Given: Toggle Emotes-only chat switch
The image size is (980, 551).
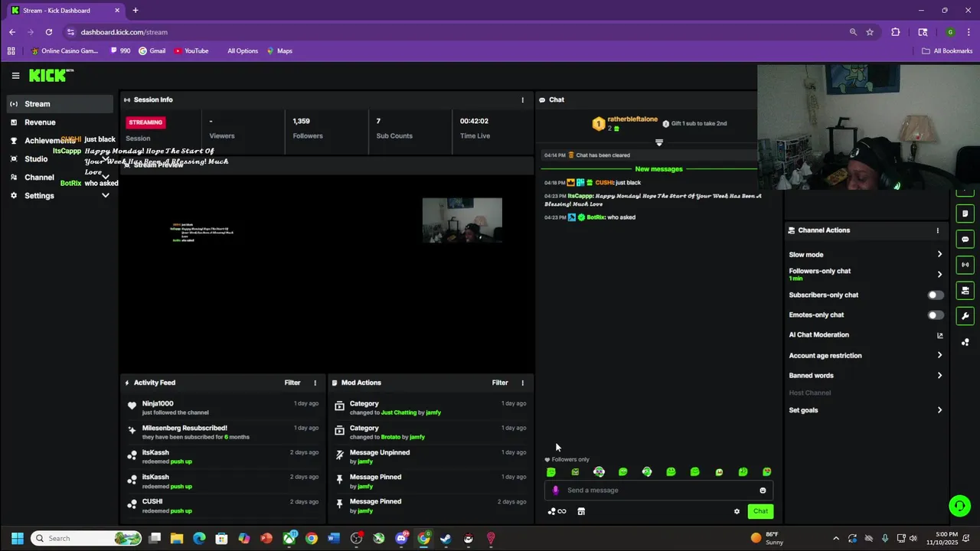Looking at the screenshot, I should click(x=936, y=315).
